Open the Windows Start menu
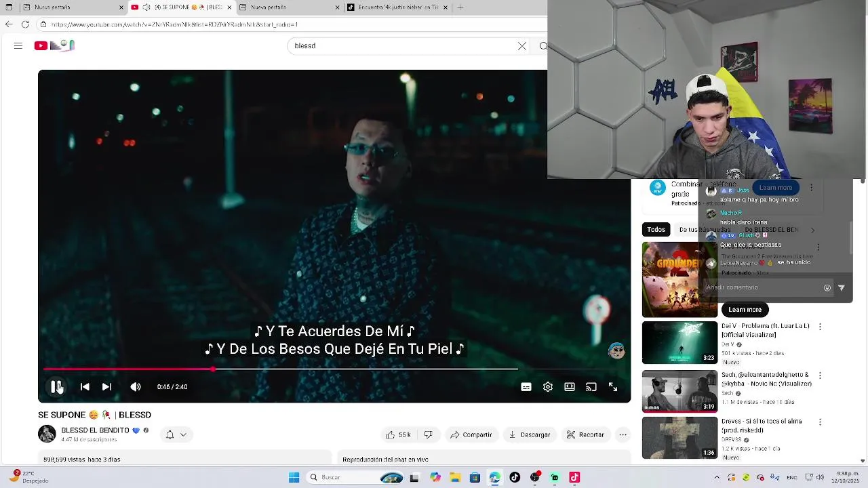 click(294, 477)
